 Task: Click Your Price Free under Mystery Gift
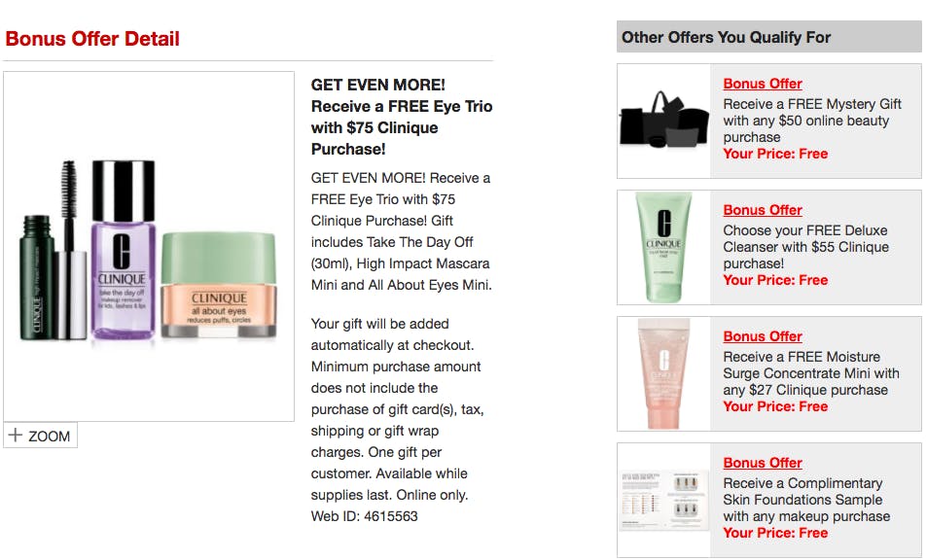click(x=775, y=155)
